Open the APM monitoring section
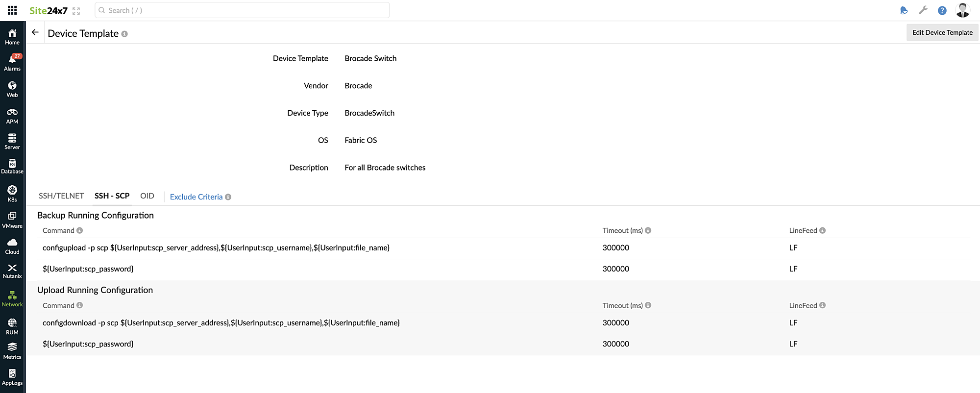 [x=12, y=116]
